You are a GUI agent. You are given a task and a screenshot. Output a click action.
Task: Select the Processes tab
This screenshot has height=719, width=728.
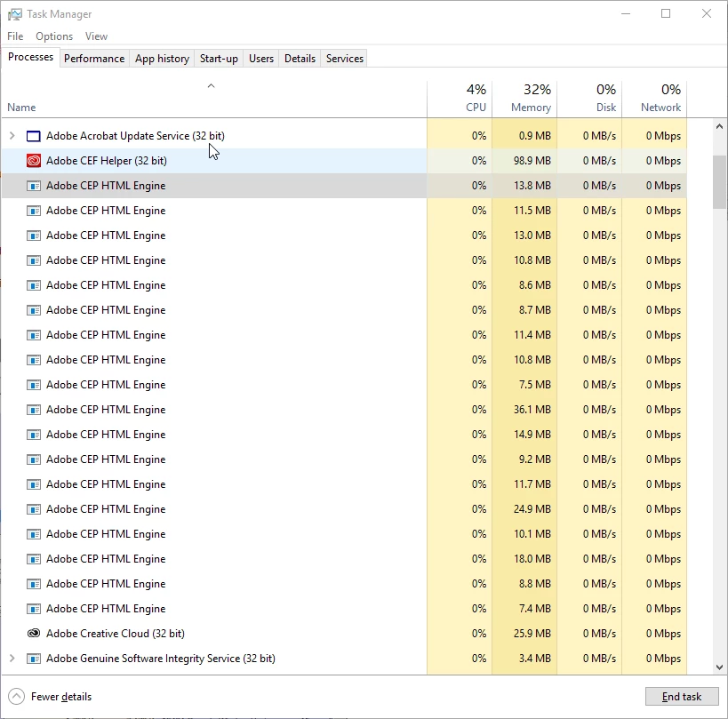point(30,57)
